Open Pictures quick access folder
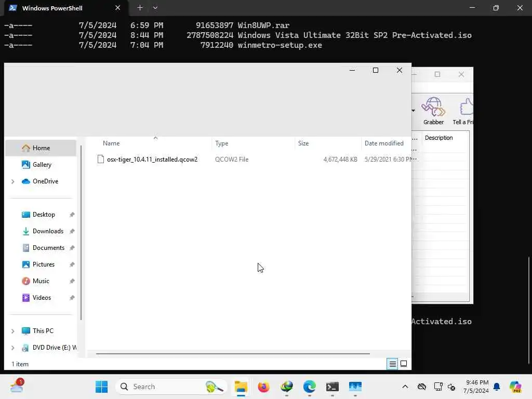Viewport: 532px width, 399px height. coord(43,264)
